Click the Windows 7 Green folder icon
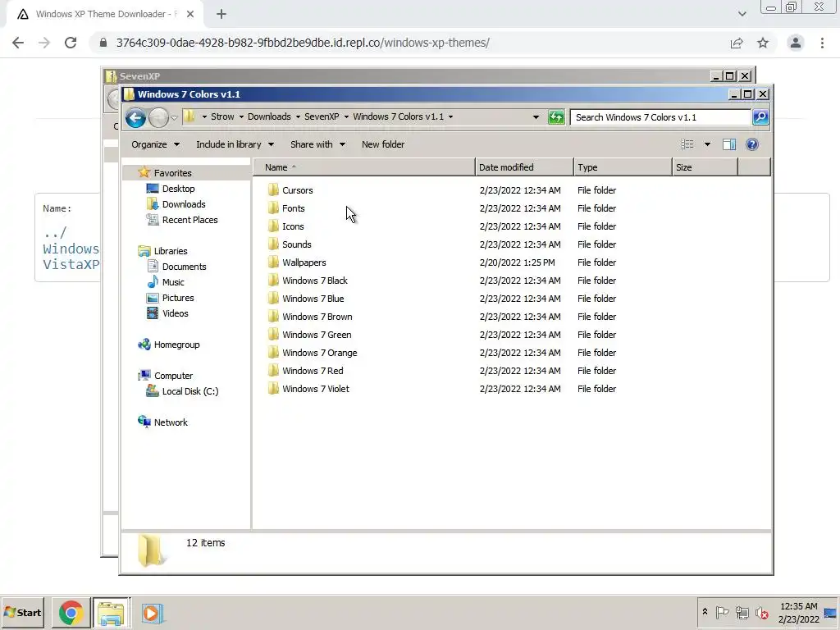The height and width of the screenshot is (630, 840). coord(273,335)
